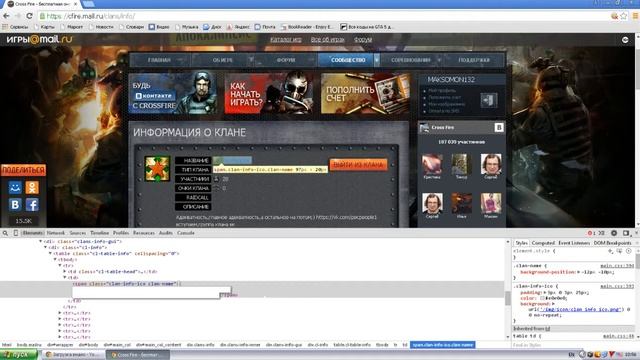Switch to Timeline DevTools tab
This screenshot has width=640, height=360.
tap(99, 233)
